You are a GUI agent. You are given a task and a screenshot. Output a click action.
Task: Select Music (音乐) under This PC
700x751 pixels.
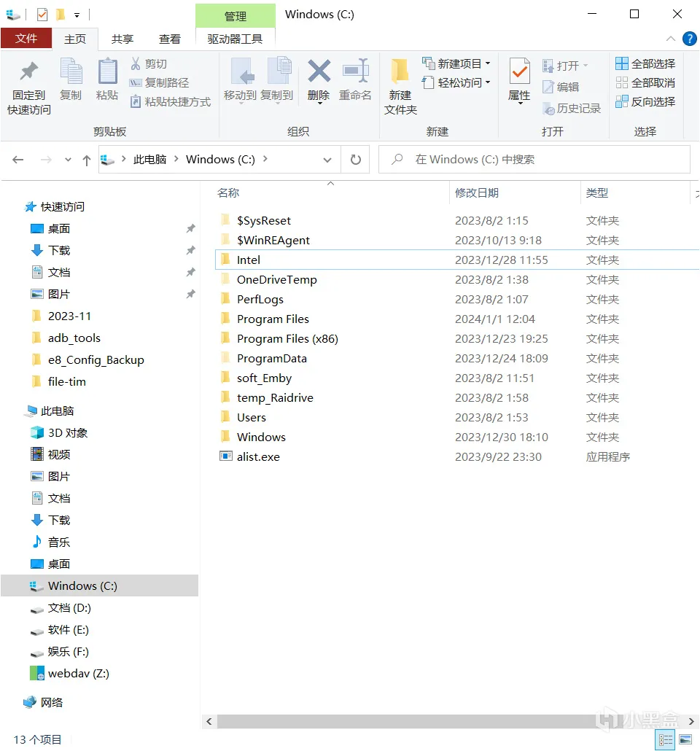[x=59, y=542]
